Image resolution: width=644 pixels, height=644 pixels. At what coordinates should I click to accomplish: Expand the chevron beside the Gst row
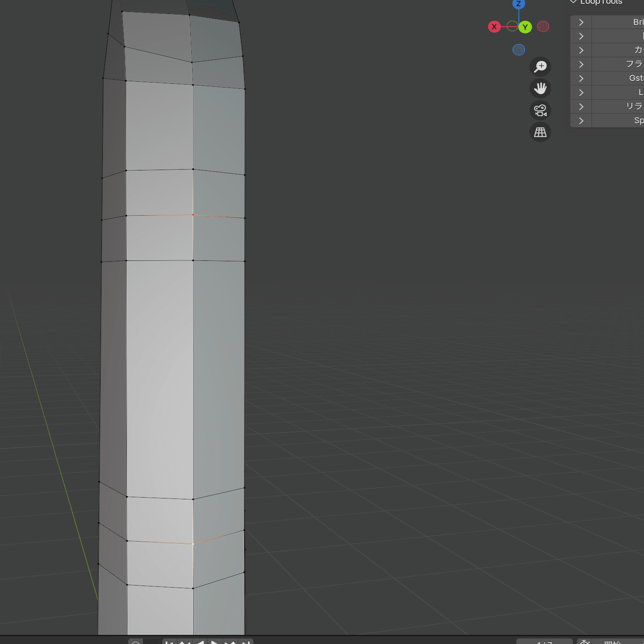pos(581,79)
